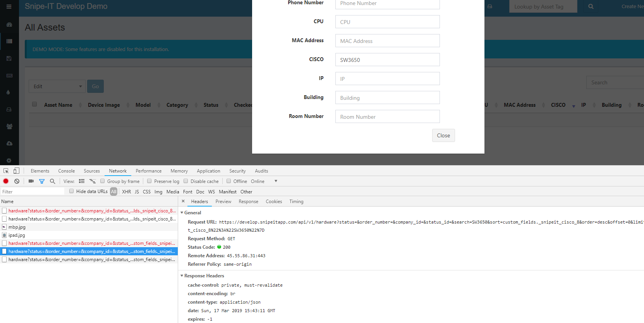The height and width of the screenshot is (323, 644).
Task: Click the Room Number input field
Action: coord(387,116)
